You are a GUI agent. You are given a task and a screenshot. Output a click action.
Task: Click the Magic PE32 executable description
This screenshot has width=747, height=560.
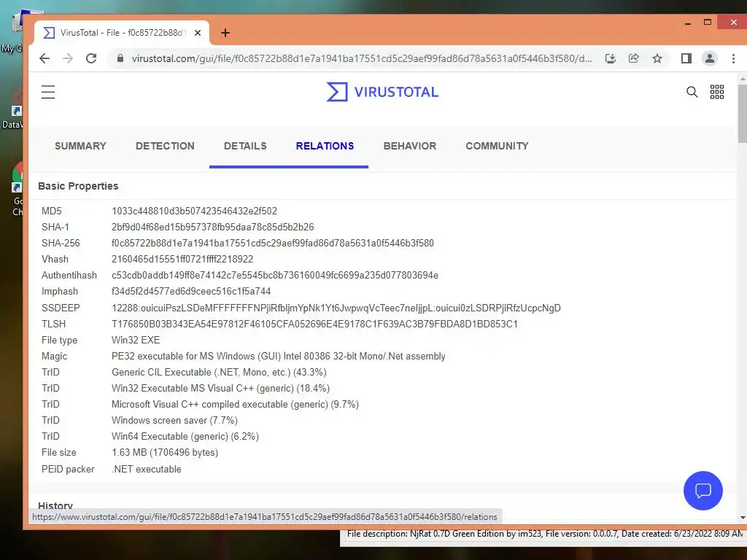[278, 356]
